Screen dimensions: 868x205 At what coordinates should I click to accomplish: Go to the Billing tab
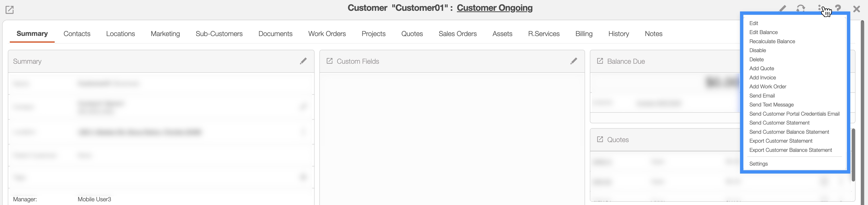(584, 34)
